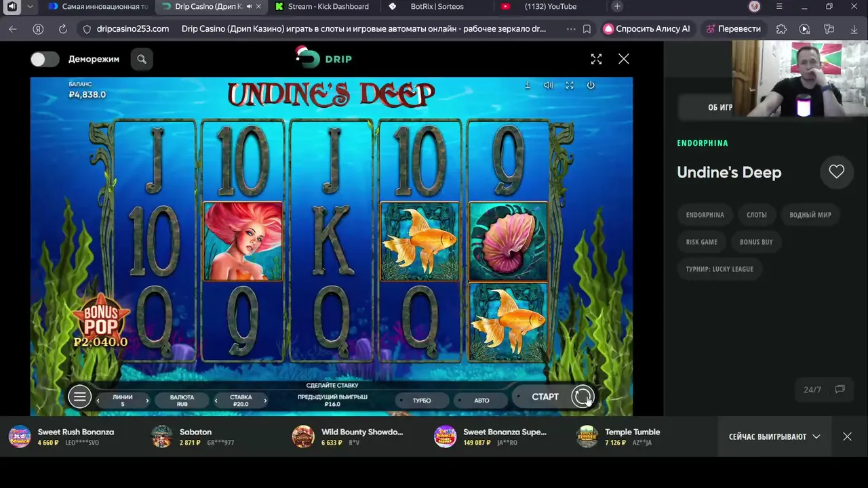Decrease the bet amount arrow
Viewport: 868px width, 488px height.
click(x=216, y=401)
